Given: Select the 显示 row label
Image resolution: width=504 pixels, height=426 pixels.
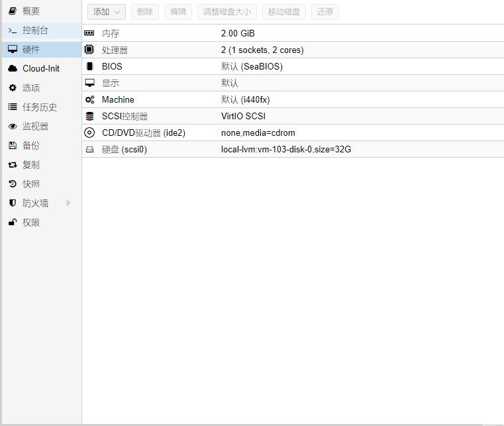Looking at the screenshot, I should coord(110,83).
